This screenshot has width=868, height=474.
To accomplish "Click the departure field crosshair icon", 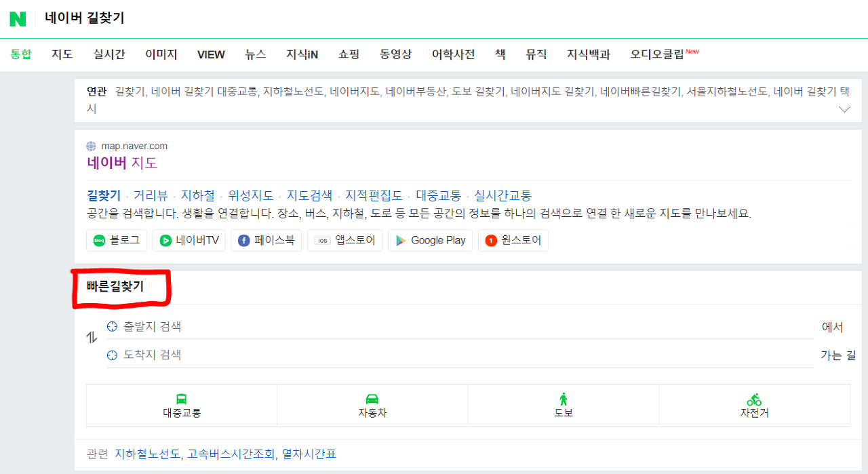I will coord(113,327).
